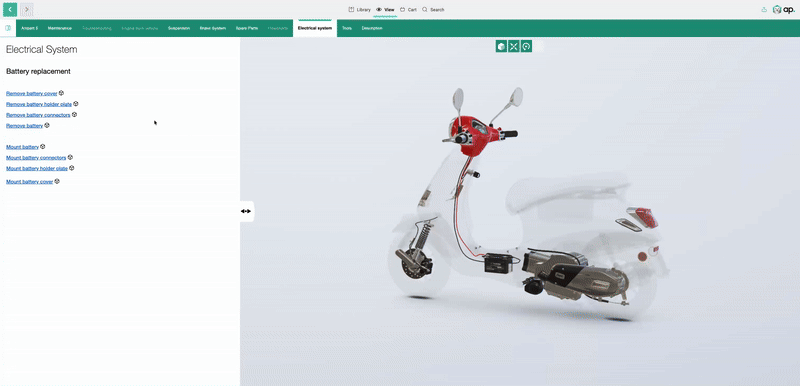
Task: Open the Tools tab
Action: tap(347, 28)
